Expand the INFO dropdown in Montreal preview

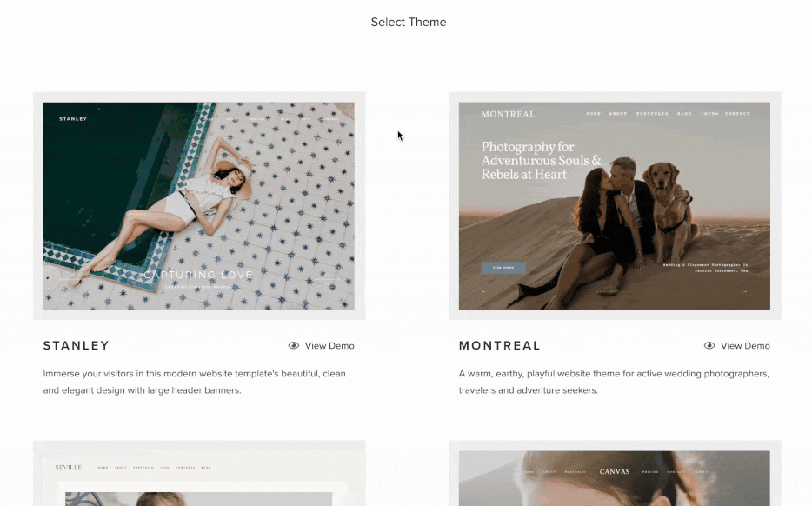click(x=709, y=113)
